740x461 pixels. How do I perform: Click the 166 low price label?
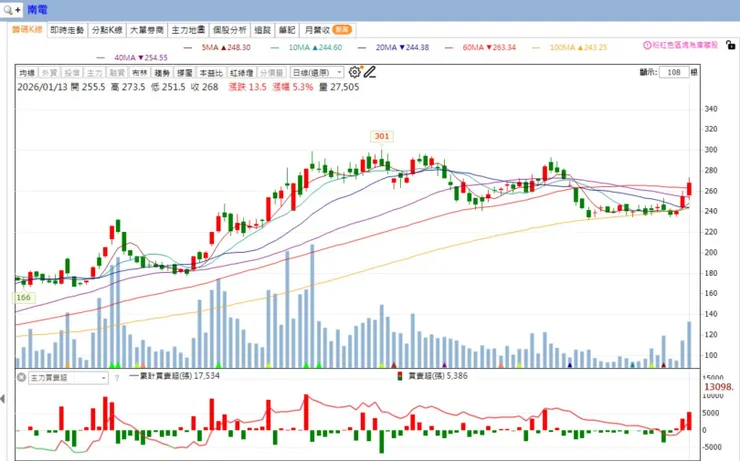click(23, 297)
